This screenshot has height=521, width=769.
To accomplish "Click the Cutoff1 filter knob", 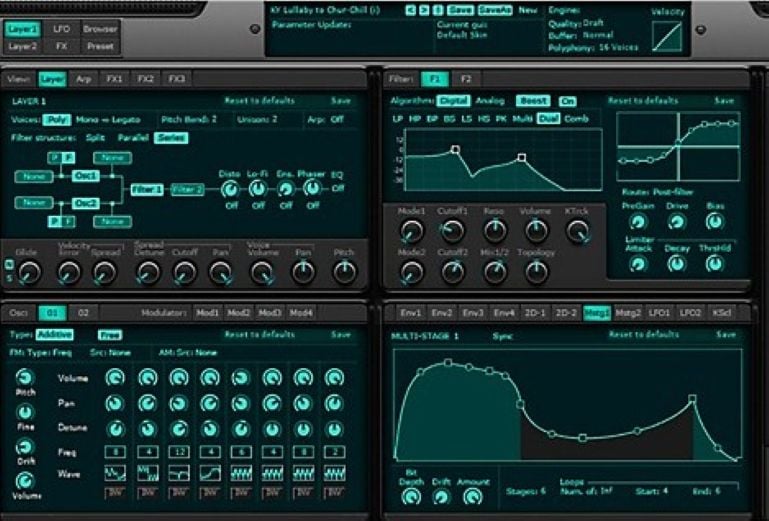I will click(452, 231).
